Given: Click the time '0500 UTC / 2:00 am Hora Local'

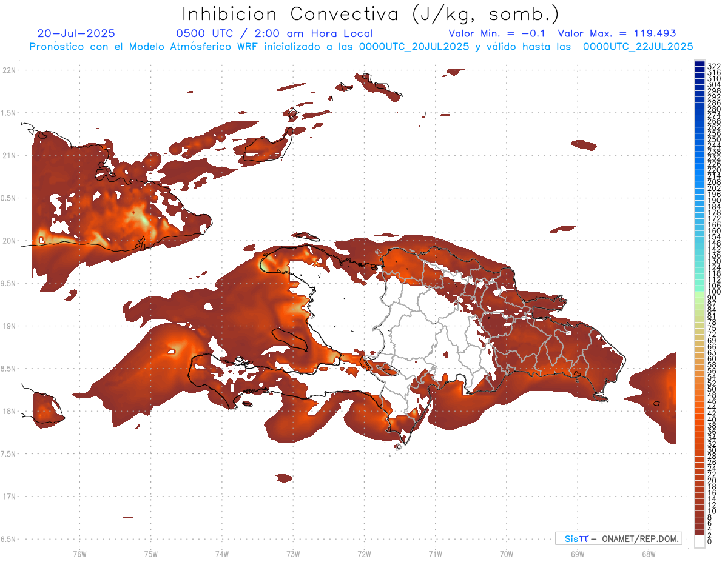Looking at the screenshot, I should (x=274, y=33).
